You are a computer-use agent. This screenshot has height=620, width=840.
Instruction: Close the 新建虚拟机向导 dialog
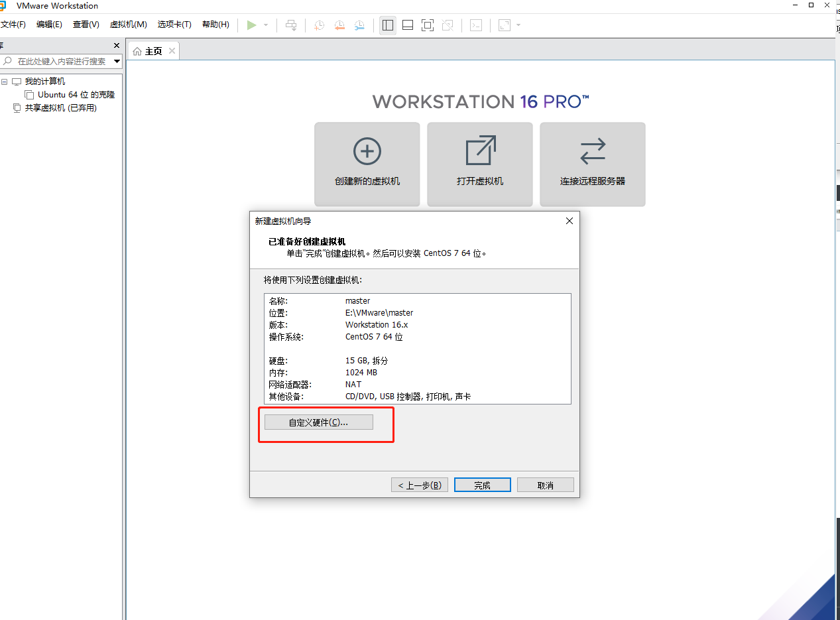click(569, 221)
